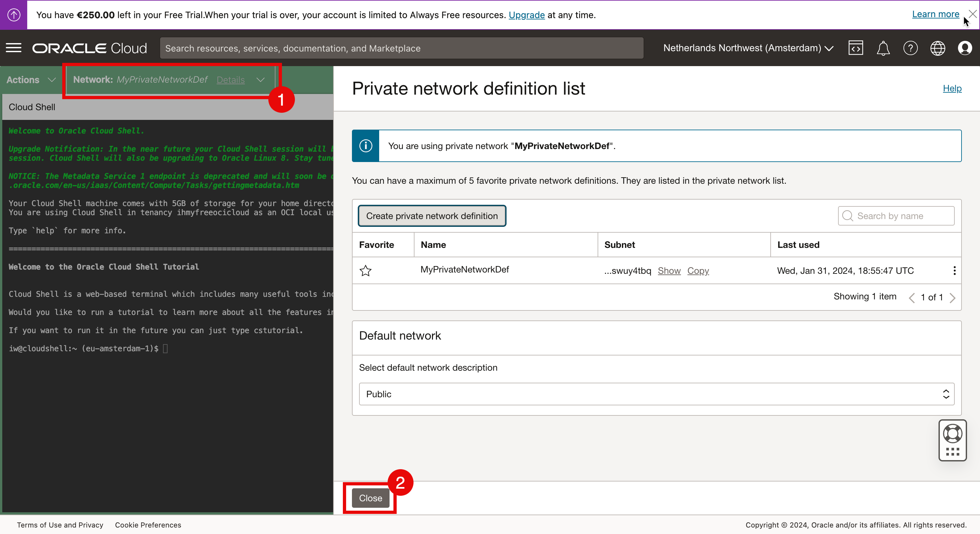Viewport: 980px width, 534px height.
Task: Expand the Netherlands Northwest region selector
Action: 748,48
